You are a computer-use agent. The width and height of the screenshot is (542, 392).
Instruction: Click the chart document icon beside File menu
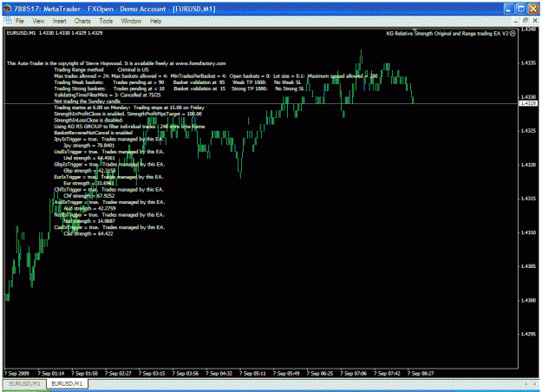pos(9,21)
